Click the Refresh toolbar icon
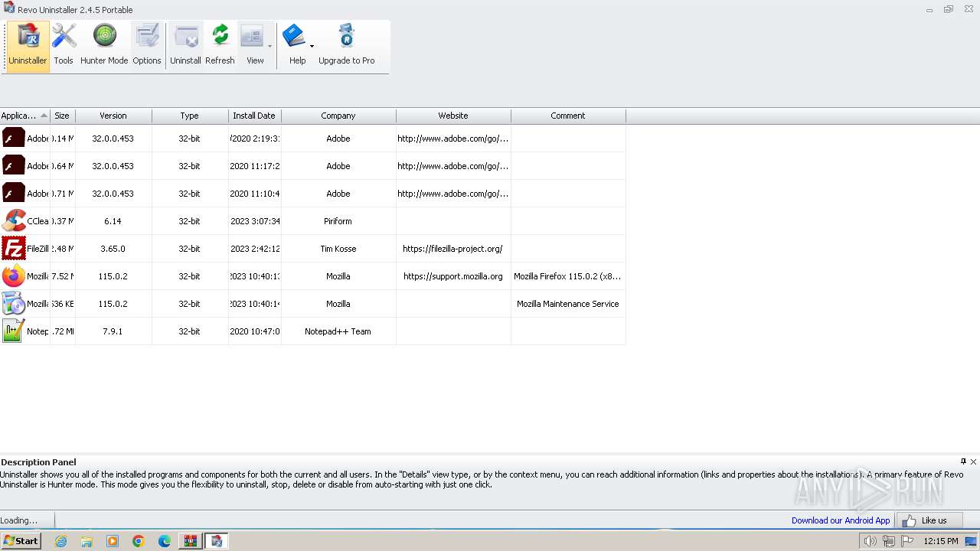This screenshot has height=551, width=980. pyautogui.click(x=220, y=46)
